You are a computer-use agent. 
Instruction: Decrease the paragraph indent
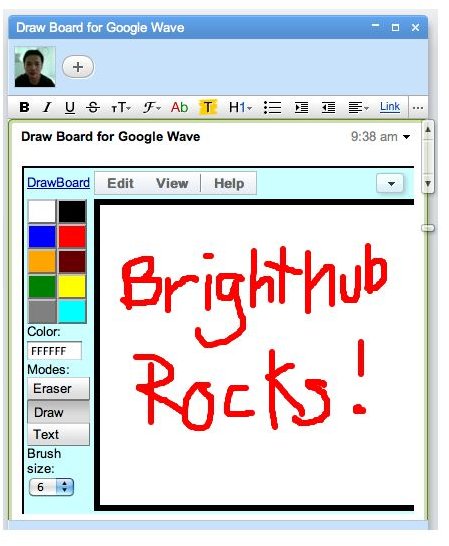point(328,107)
